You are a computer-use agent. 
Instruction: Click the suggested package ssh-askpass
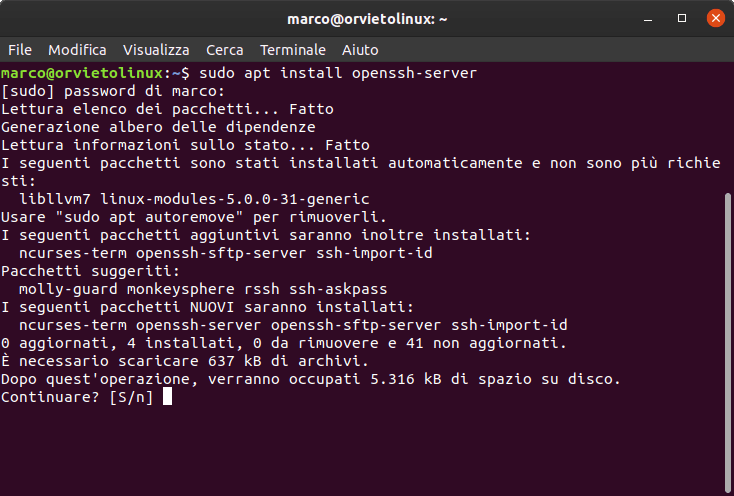[x=338, y=289]
